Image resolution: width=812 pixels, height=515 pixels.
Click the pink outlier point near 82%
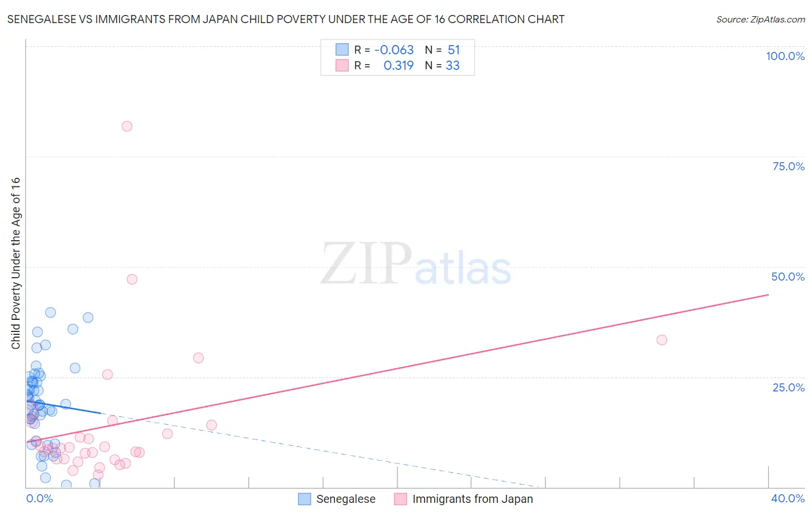pos(127,126)
